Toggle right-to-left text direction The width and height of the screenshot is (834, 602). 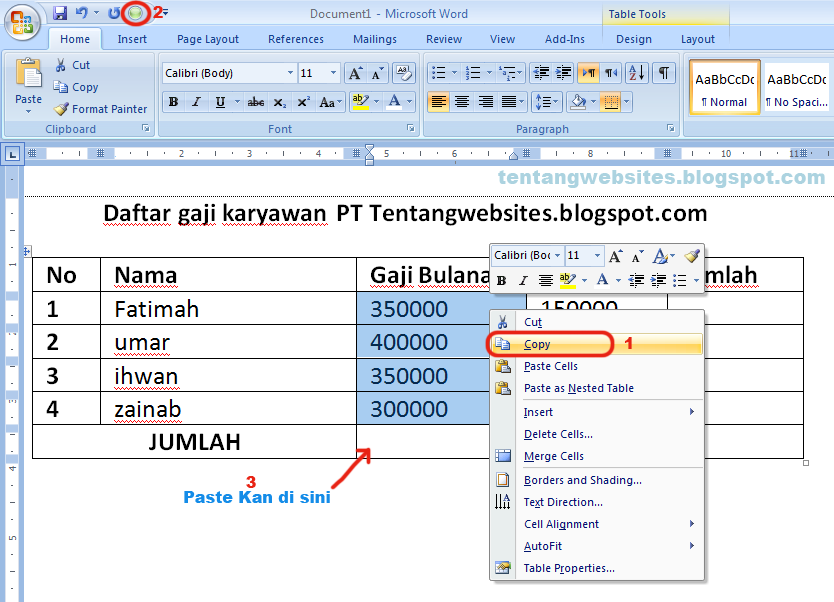611,73
